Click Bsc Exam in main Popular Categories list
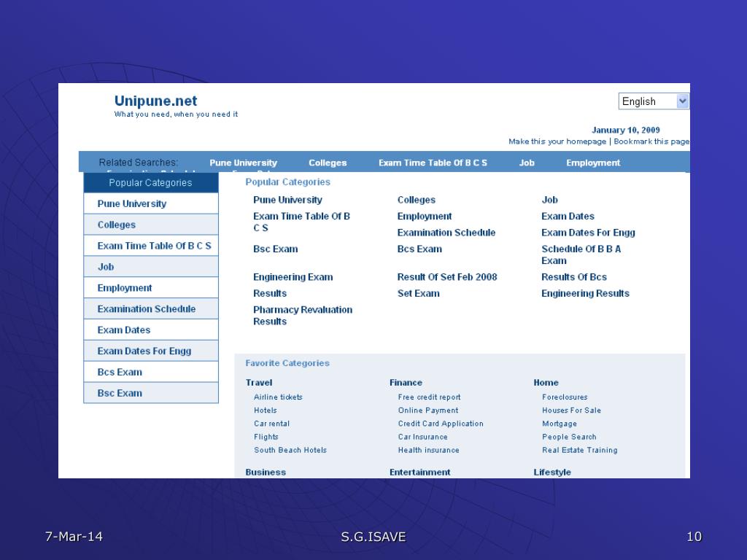 (x=275, y=249)
